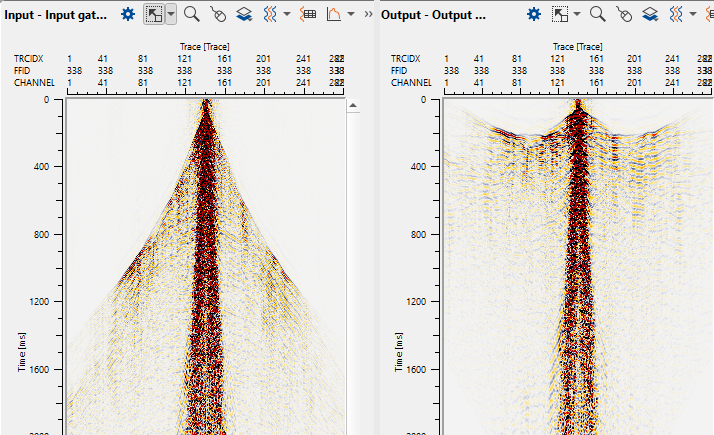Open trace header table icon in Input panel
Screen dimensions: 714x435
307,14
